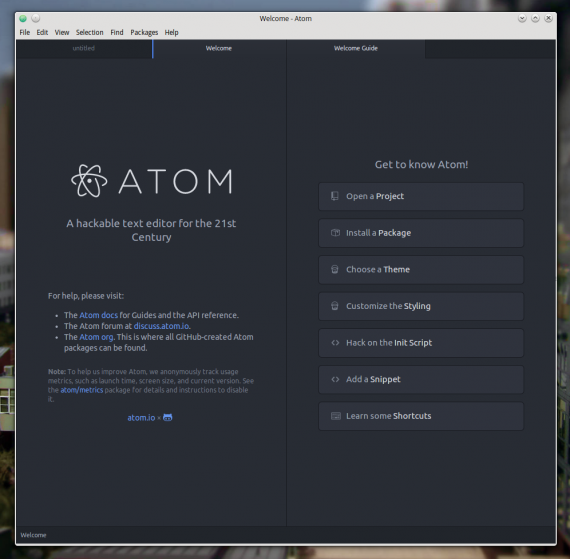Expand the Customize the Styling section
The height and width of the screenshot is (559, 570).
[x=421, y=306]
